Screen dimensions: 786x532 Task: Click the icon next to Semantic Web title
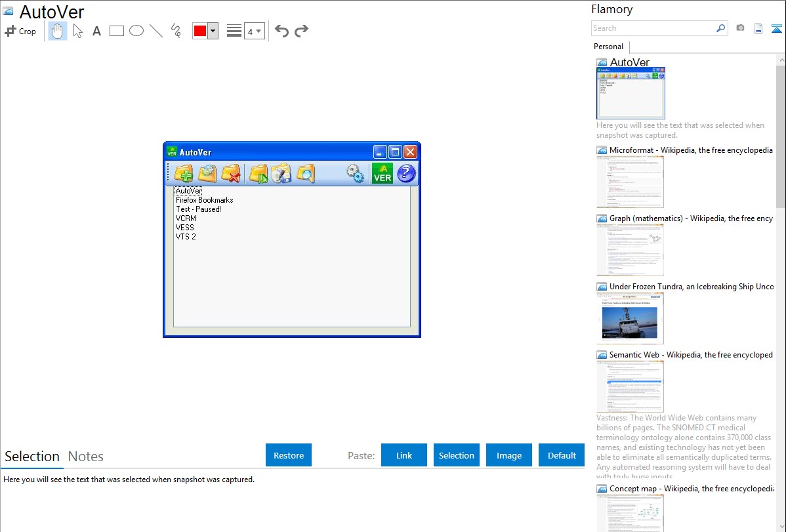coord(602,354)
